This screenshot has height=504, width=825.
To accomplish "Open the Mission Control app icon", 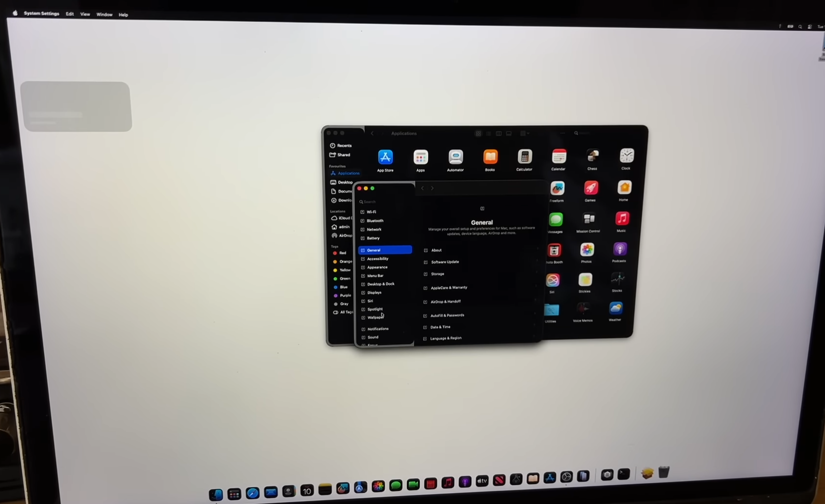I will (x=589, y=219).
